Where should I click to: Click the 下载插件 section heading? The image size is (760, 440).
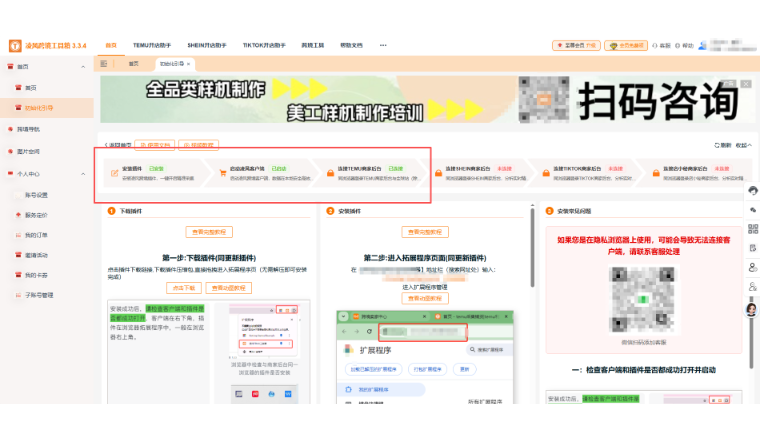pyautogui.click(x=130, y=211)
